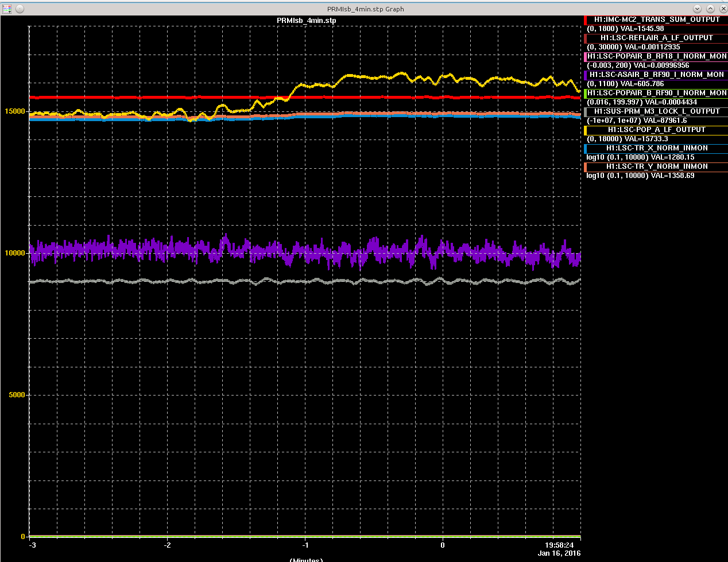Click the 19:58:24 timestamp on the X axis
The height and width of the screenshot is (562, 728).
click(559, 545)
